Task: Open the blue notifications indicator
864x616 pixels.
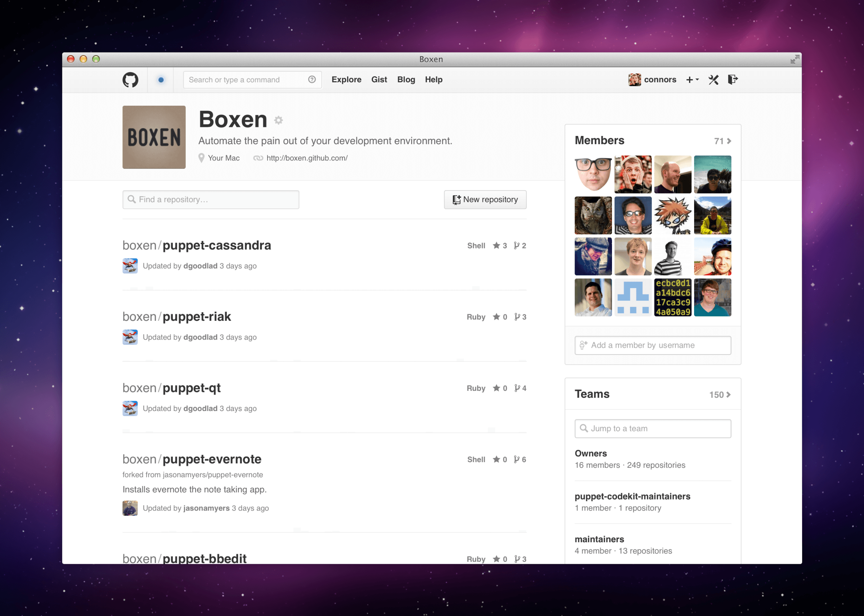Action: tap(161, 80)
